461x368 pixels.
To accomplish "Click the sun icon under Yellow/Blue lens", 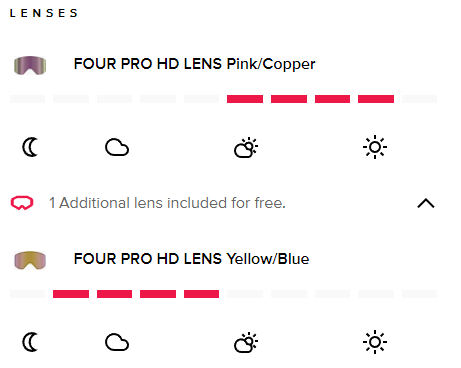I will [x=375, y=342].
